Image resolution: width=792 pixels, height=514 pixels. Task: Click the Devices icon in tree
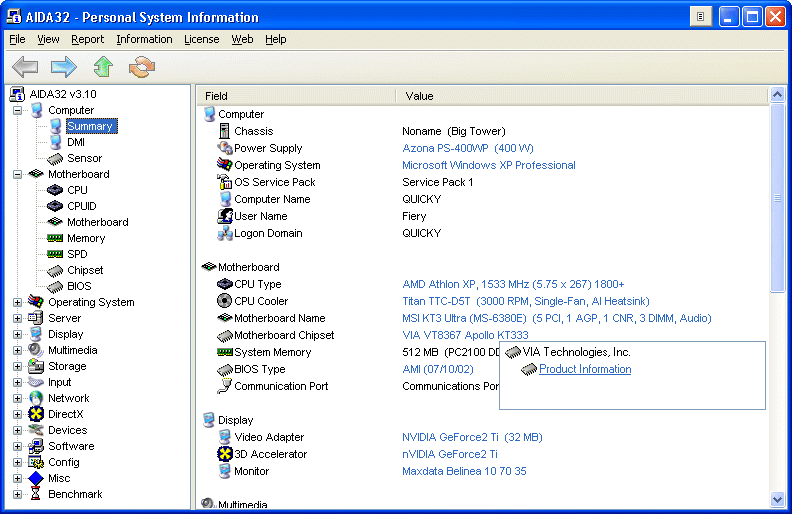[x=36, y=430]
